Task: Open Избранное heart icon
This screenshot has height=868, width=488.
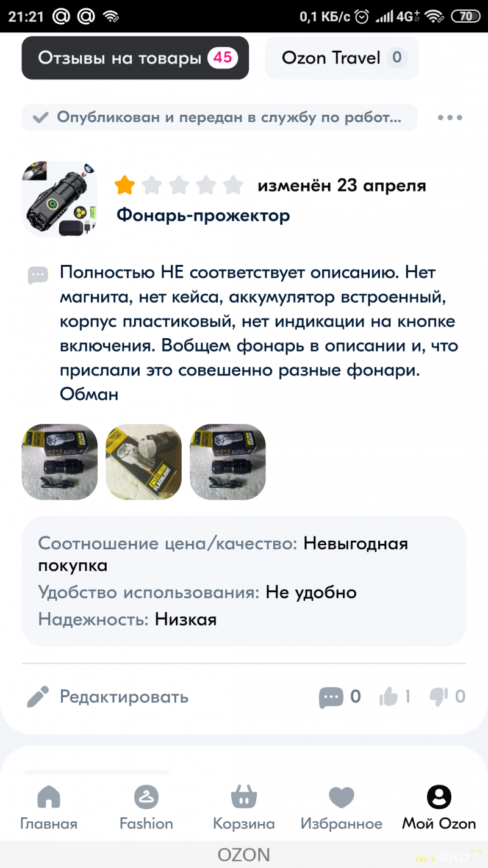Action: (342, 797)
